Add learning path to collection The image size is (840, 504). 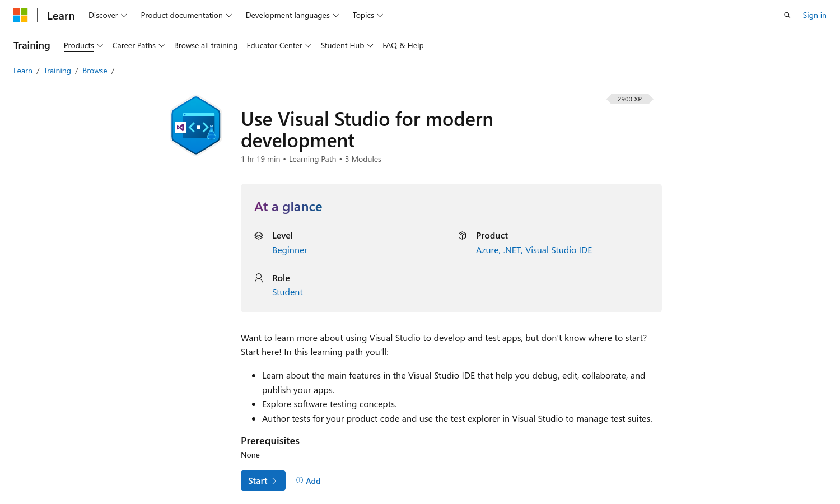click(308, 480)
